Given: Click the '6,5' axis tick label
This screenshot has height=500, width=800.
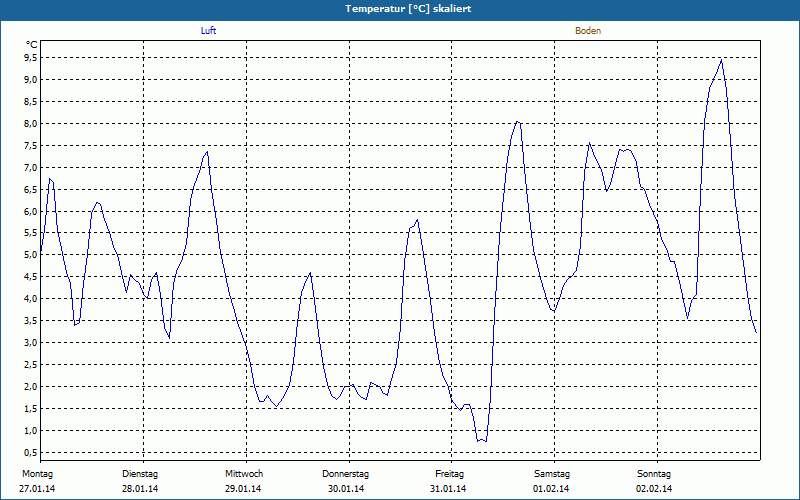Looking at the screenshot, I should click(30, 189).
